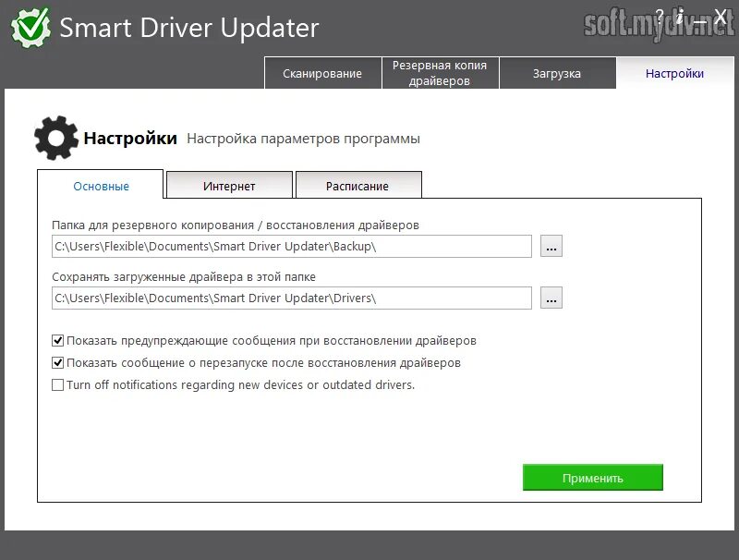
Task: Select the Настройки main tab
Action: click(x=675, y=73)
